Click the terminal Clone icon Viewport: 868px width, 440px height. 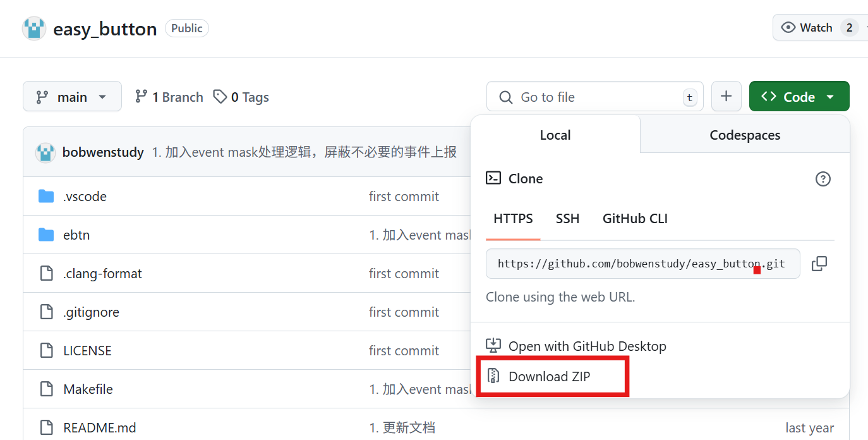(x=493, y=178)
